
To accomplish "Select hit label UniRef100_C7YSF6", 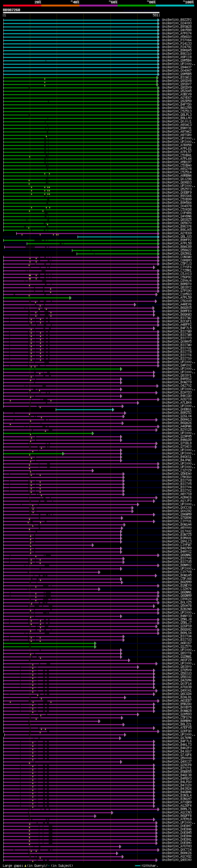I will click(x=177, y=267).
